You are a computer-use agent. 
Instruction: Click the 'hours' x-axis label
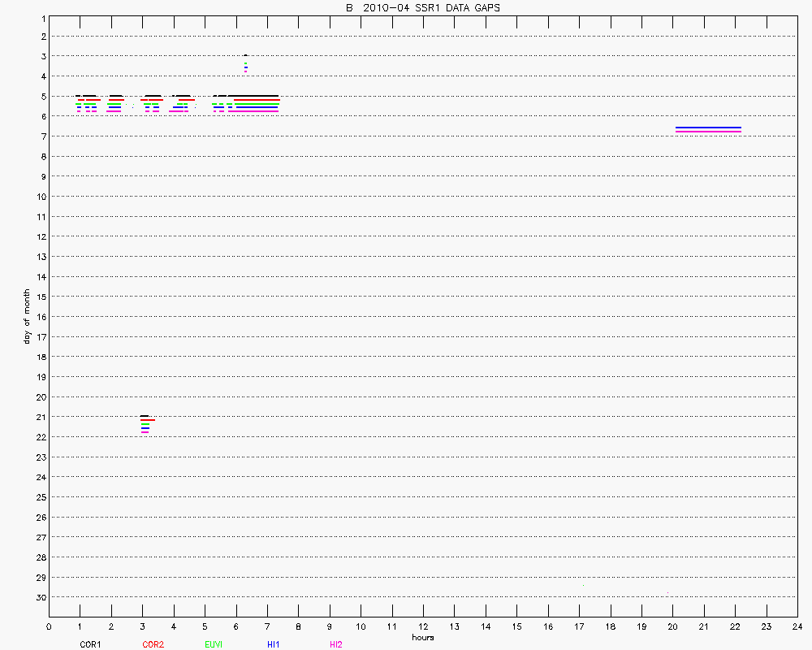(422, 638)
